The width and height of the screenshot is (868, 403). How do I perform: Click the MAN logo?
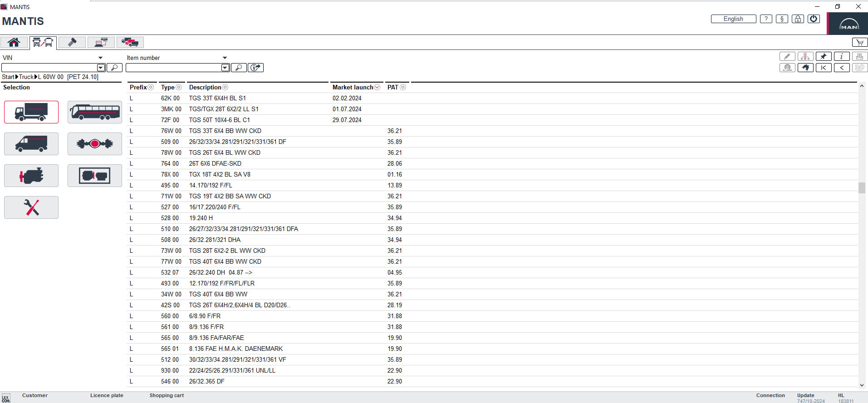848,24
